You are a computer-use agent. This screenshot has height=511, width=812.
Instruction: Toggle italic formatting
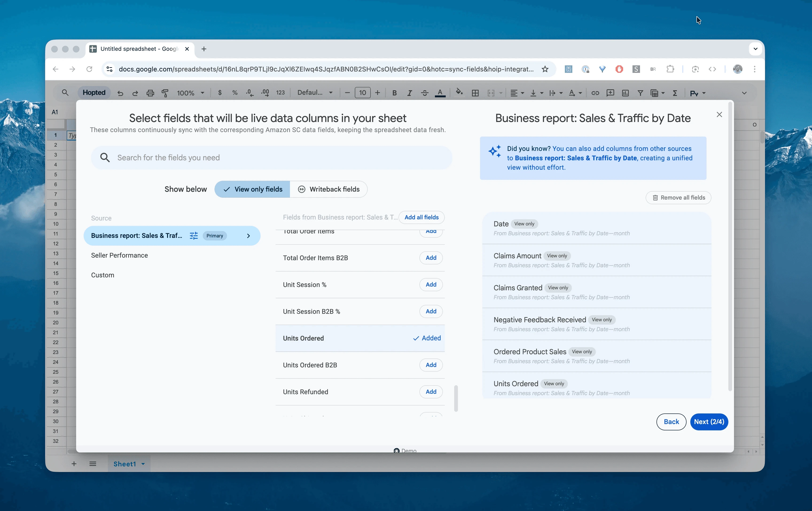[x=409, y=93]
